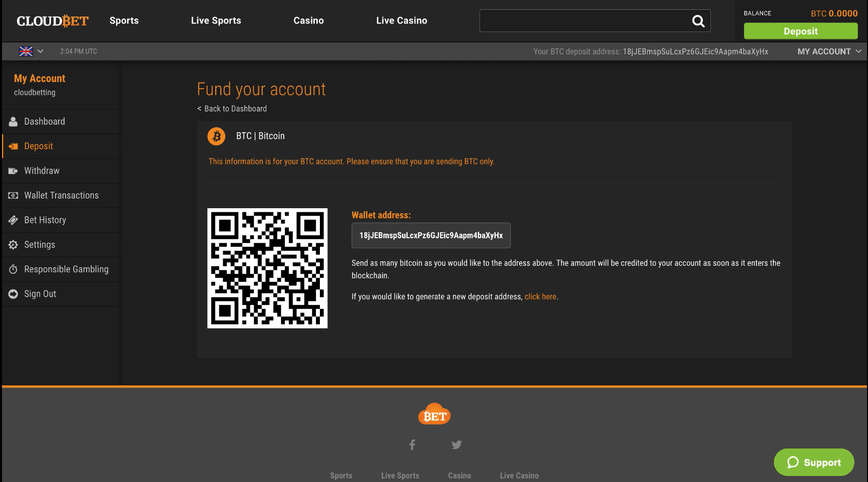
Task: Select Bet History in the sidebar
Action: pos(62,220)
